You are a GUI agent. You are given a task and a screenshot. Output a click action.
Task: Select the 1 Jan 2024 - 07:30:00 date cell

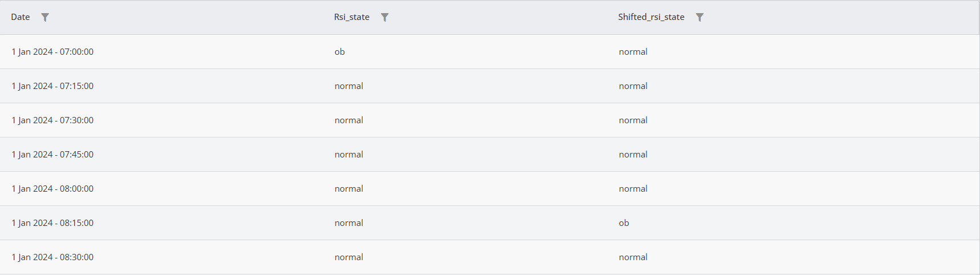52,120
